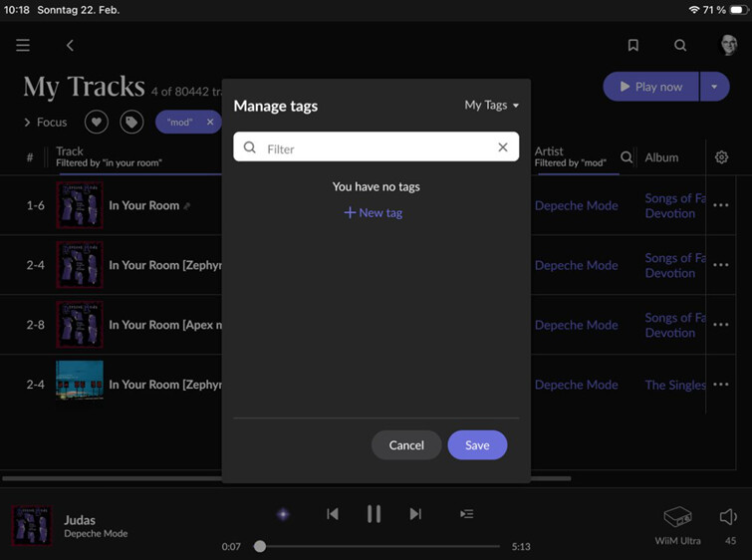752x560 pixels.
Task: Open column settings gear icon
Action: [722, 157]
